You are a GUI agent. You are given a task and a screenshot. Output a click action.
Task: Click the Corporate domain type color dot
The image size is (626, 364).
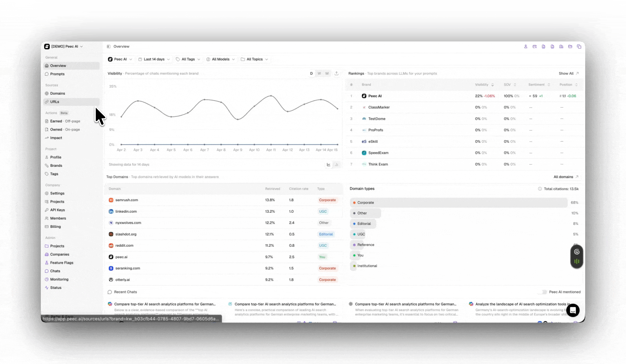[x=354, y=203]
